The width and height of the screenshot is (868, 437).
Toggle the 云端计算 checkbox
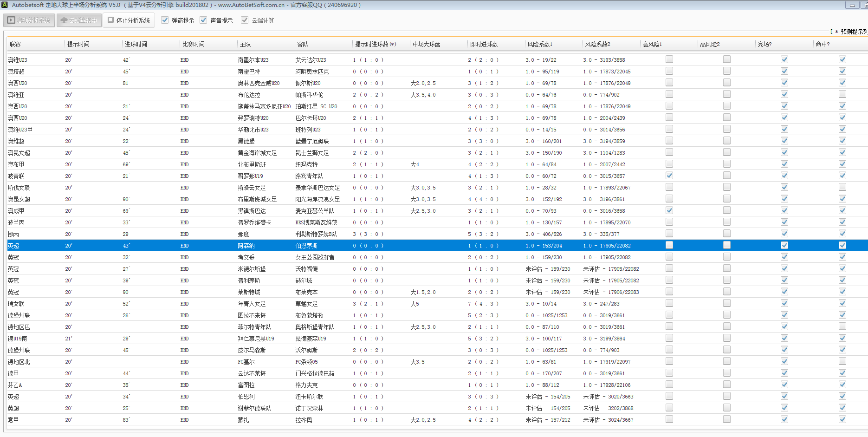pos(245,20)
